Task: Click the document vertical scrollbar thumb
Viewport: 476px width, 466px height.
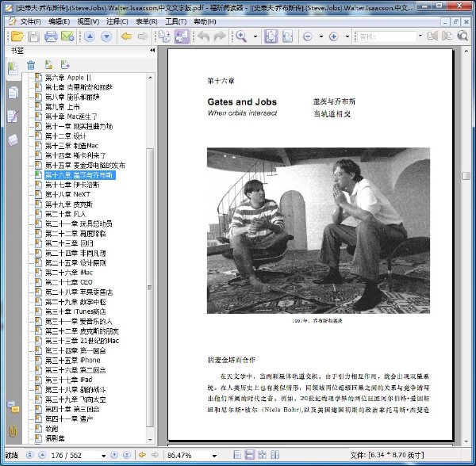Action: pos(466,176)
